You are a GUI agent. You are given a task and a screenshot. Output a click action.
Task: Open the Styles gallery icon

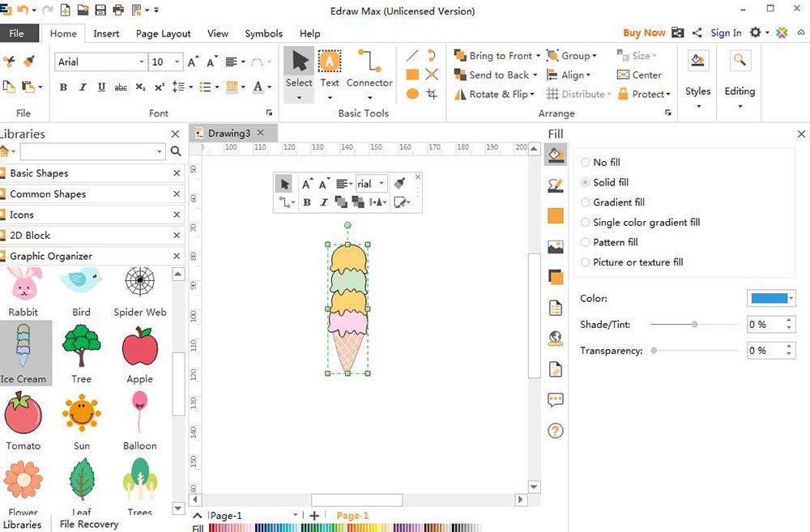697,62
